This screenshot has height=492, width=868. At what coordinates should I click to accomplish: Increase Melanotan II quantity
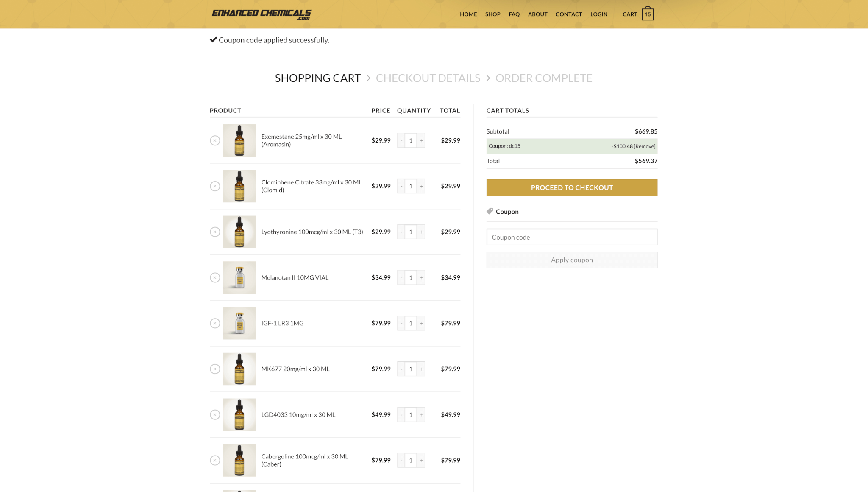pos(421,277)
